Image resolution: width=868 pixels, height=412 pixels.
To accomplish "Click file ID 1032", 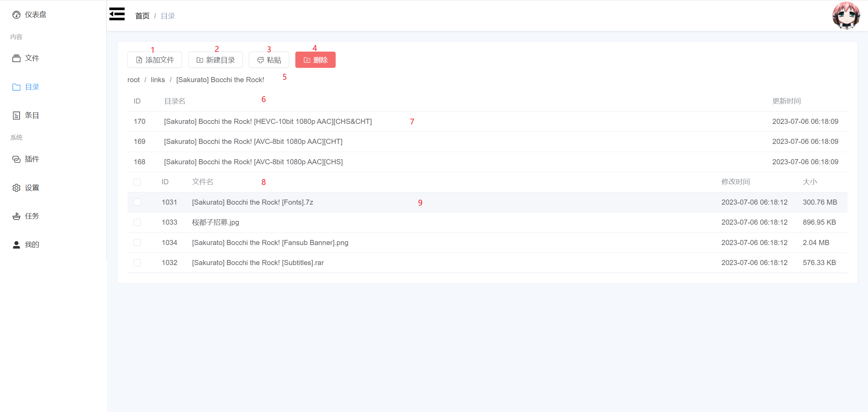I will coord(169,263).
